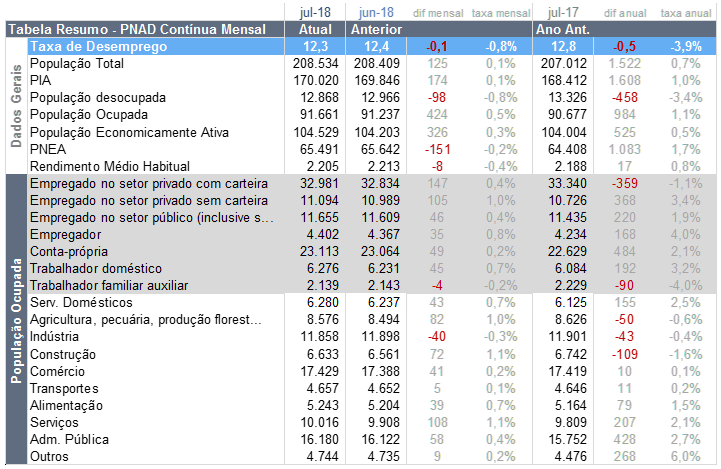Screen dimensions: 721x469
Task: Click the 'Empregado no setor público' row label
Action: tap(152, 217)
